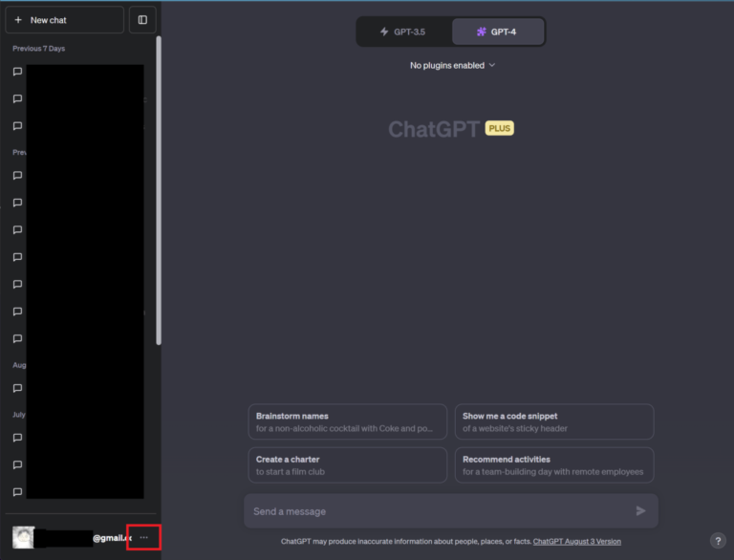Choose the Brainstorm names suggestion
734x560 pixels.
347,421
